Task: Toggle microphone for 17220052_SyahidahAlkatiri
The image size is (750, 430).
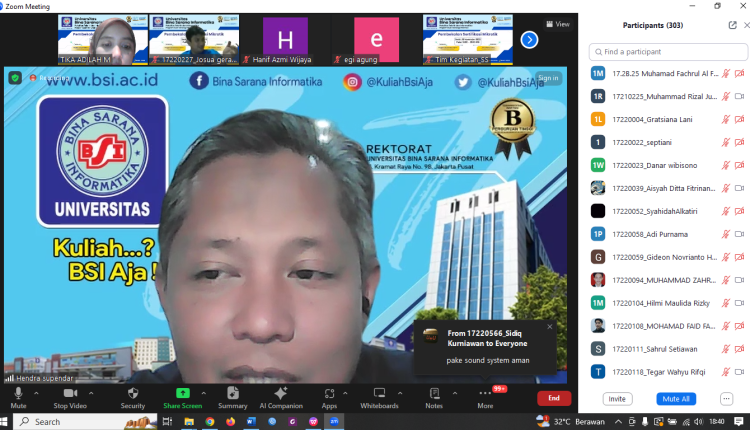Action: [726, 211]
